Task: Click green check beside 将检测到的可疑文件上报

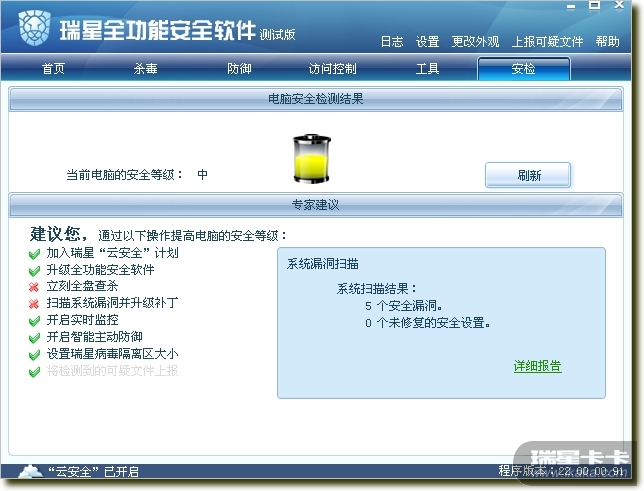Action: coord(34,372)
